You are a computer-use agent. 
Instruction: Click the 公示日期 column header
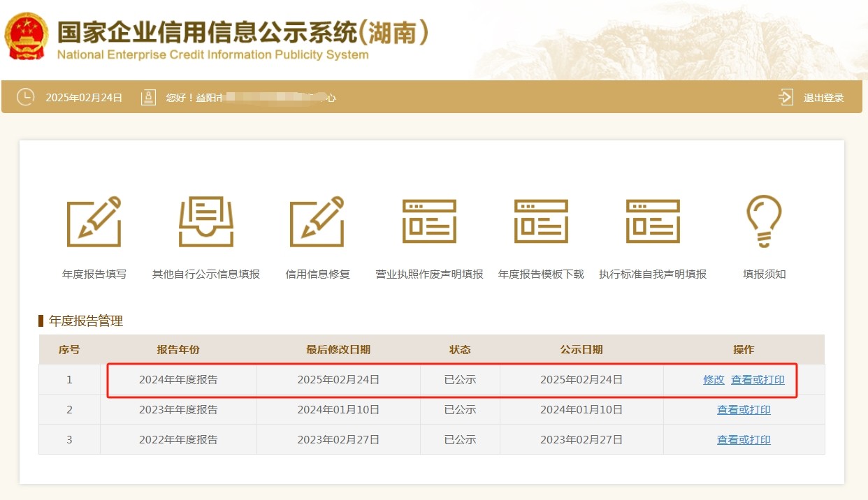[x=581, y=350]
